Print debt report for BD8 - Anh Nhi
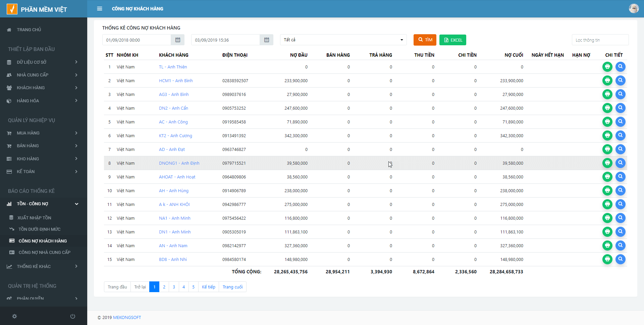The width and height of the screenshot is (644, 325). pos(607,259)
